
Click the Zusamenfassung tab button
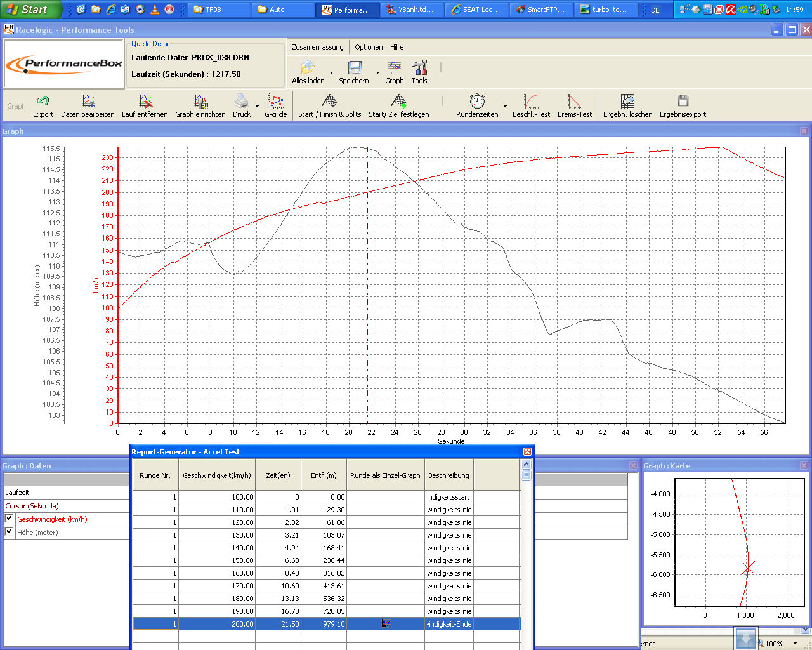coord(317,47)
